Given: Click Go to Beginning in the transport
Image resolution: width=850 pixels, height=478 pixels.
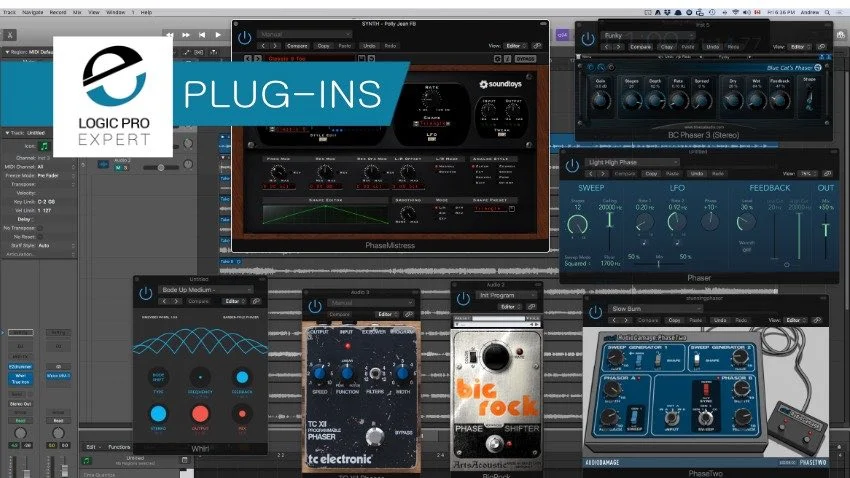Looking at the screenshot, I should 202,35.
